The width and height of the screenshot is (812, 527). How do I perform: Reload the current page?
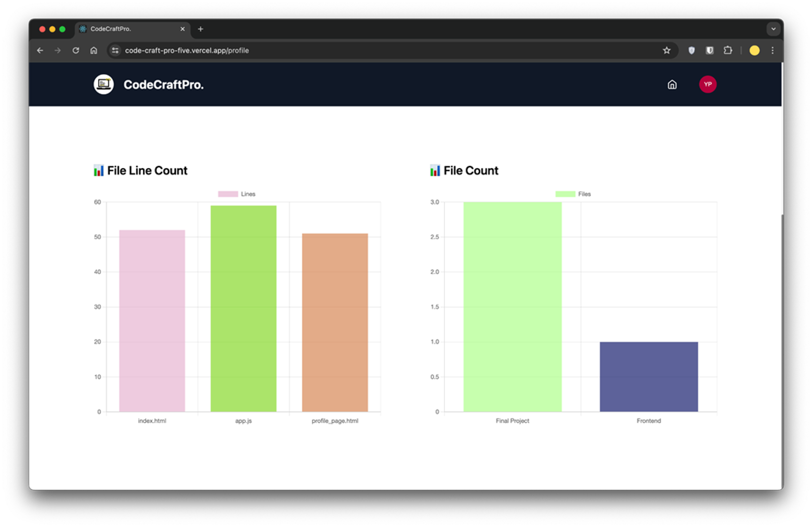click(75, 51)
